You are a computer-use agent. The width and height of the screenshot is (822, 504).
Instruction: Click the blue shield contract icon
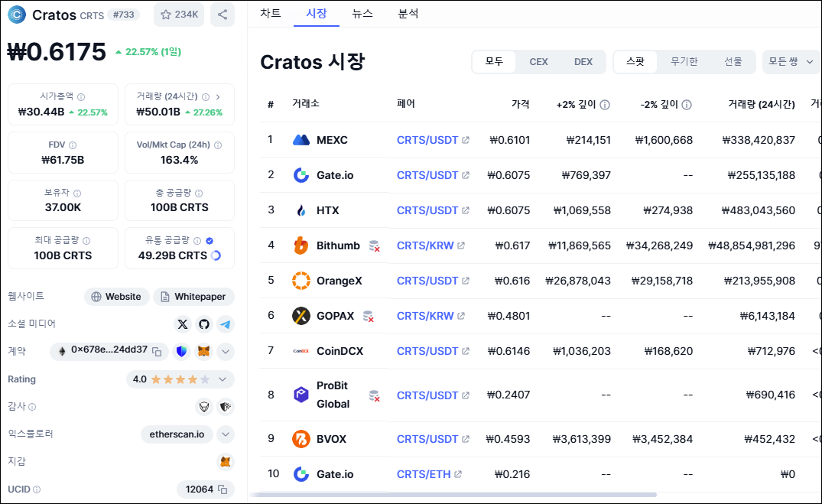click(181, 351)
